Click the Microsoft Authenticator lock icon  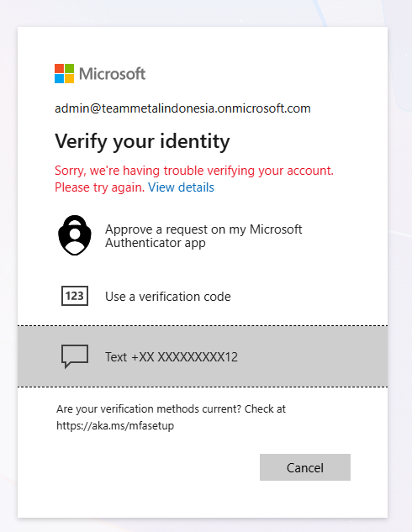point(75,235)
